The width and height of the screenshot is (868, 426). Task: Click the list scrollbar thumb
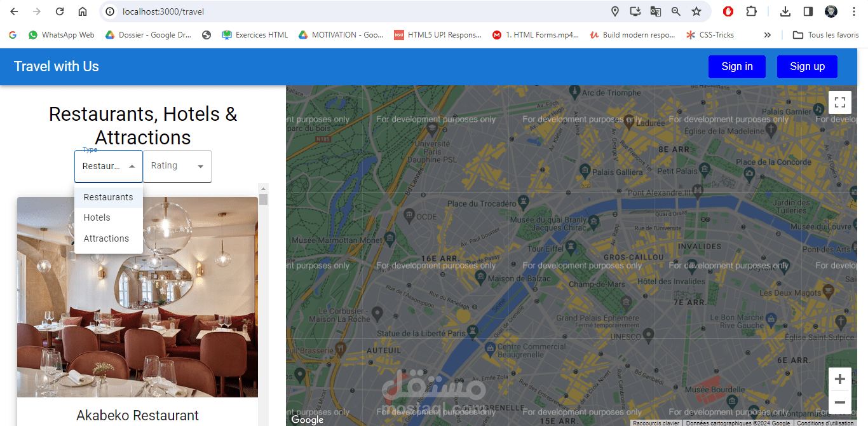pyautogui.click(x=264, y=199)
